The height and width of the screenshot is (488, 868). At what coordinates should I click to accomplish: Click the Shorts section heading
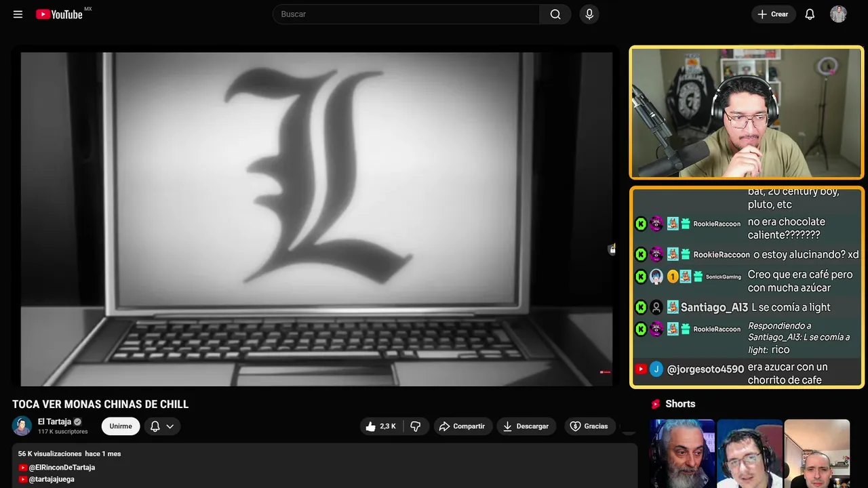(x=680, y=404)
